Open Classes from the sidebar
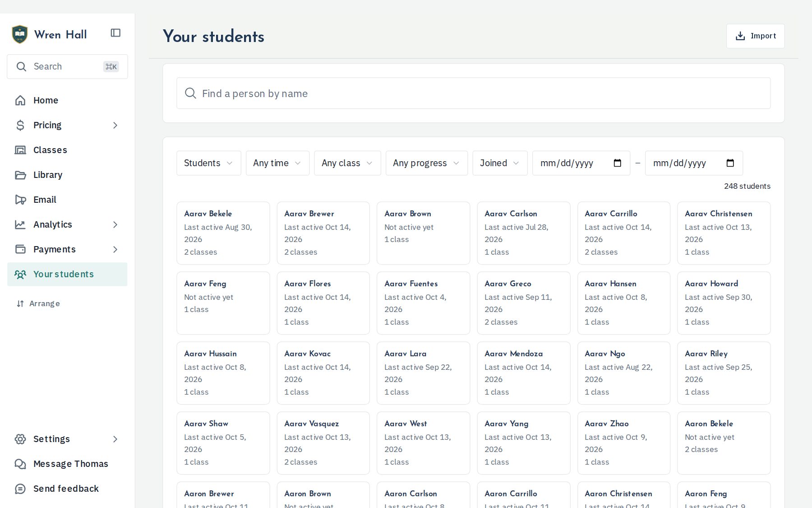This screenshot has height=508, width=812. click(67, 150)
